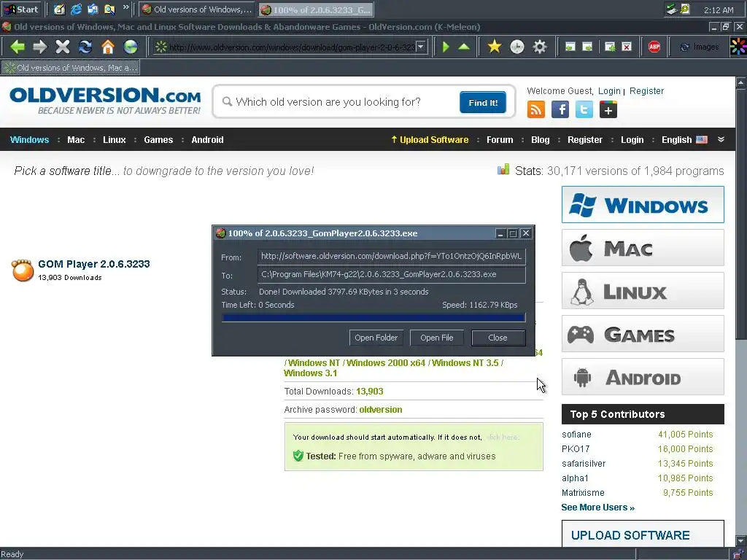Select the Old versions of Windows browser tab
The image size is (747, 560).
point(71,68)
